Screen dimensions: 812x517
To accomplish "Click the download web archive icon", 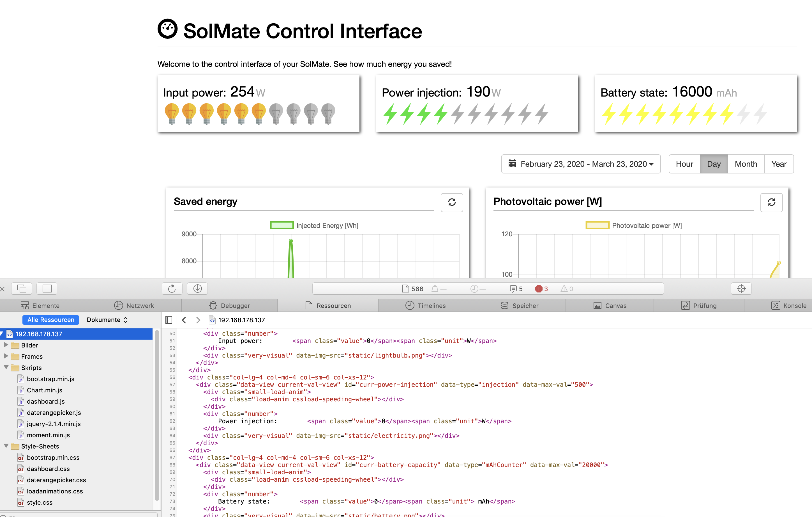I will [x=197, y=289].
